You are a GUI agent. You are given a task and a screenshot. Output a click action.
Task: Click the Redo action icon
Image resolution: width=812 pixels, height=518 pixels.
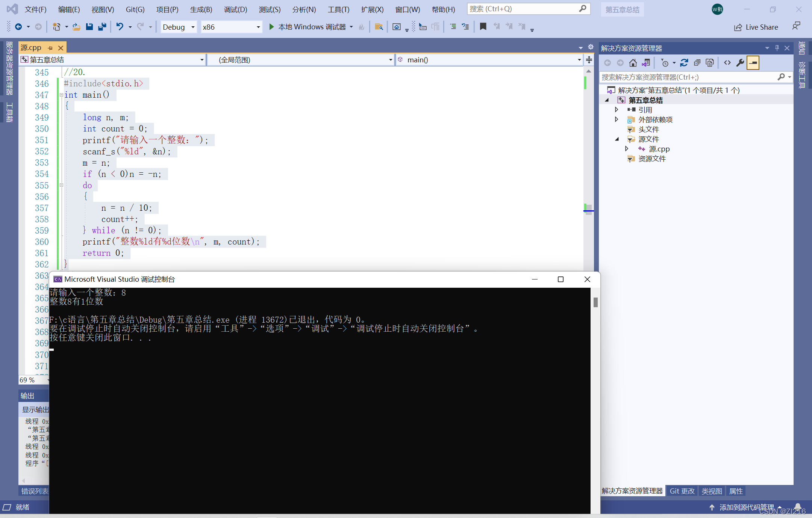tap(140, 27)
